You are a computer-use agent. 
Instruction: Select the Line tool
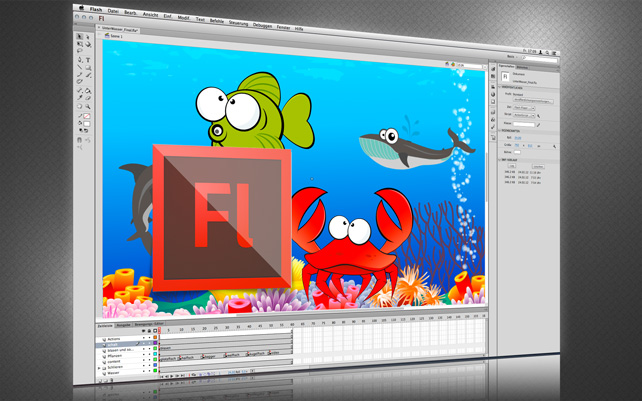[79, 67]
